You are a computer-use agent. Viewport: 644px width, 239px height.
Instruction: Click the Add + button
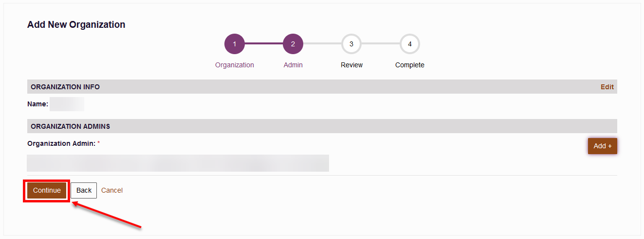[x=603, y=146]
